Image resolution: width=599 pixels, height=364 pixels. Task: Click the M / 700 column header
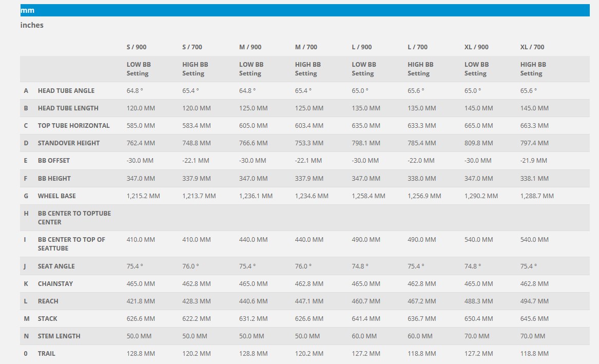(x=306, y=47)
